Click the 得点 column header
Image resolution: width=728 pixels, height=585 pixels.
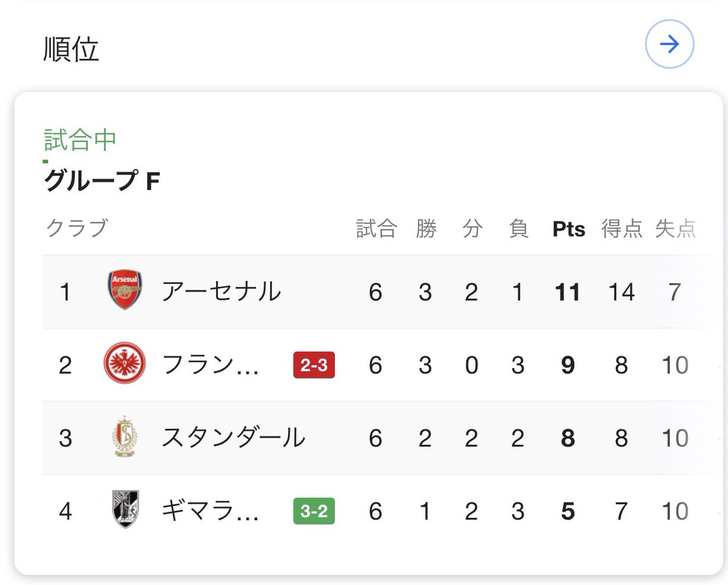(x=622, y=229)
